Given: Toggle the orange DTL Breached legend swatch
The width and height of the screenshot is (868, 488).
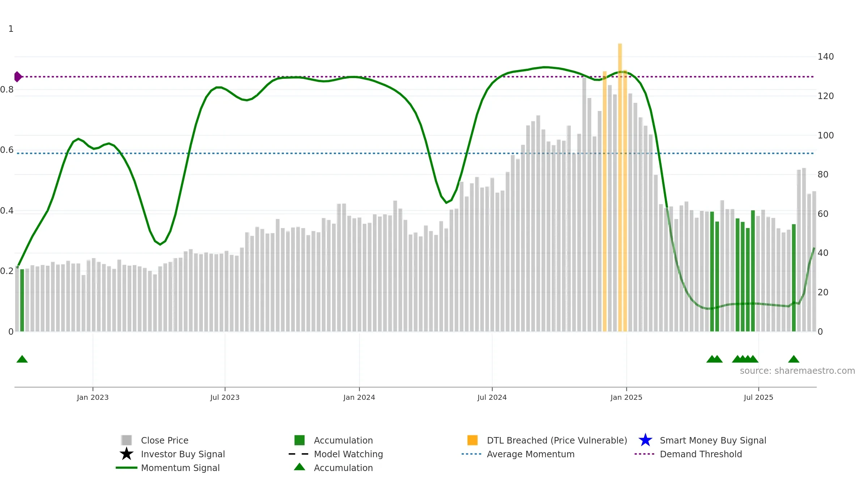Looking at the screenshot, I should [472, 440].
